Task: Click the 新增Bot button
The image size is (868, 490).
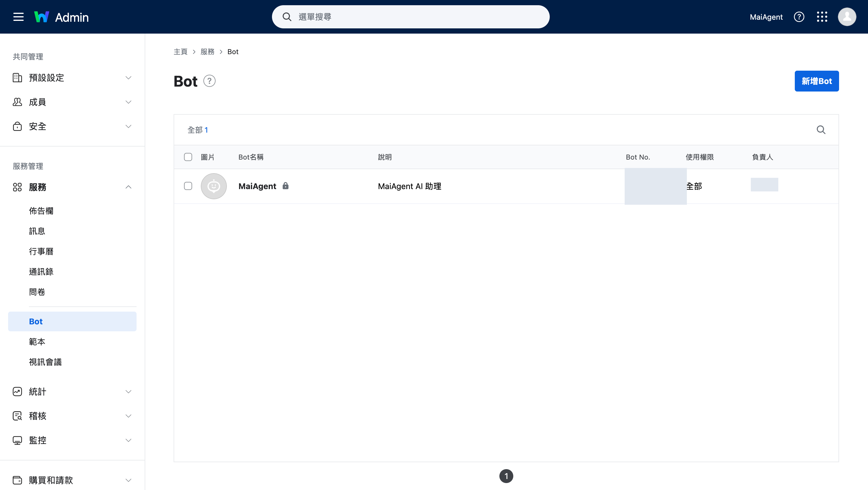Action: (x=816, y=81)
